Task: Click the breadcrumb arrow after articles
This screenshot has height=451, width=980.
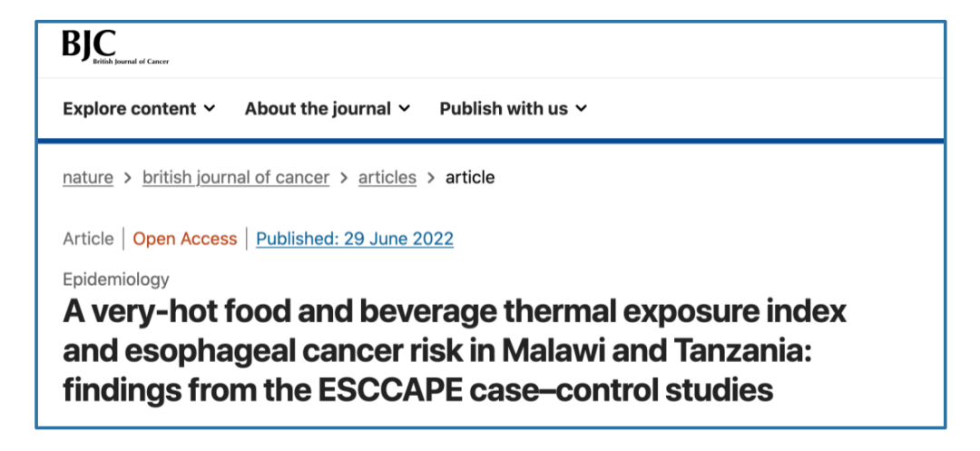Action: [x=431, y=178]
